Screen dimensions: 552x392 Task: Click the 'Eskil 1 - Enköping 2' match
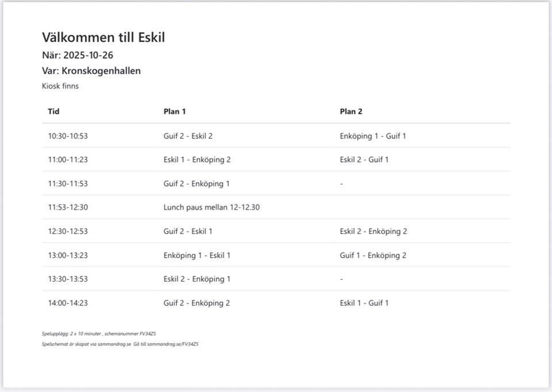[x=197, y=160]
